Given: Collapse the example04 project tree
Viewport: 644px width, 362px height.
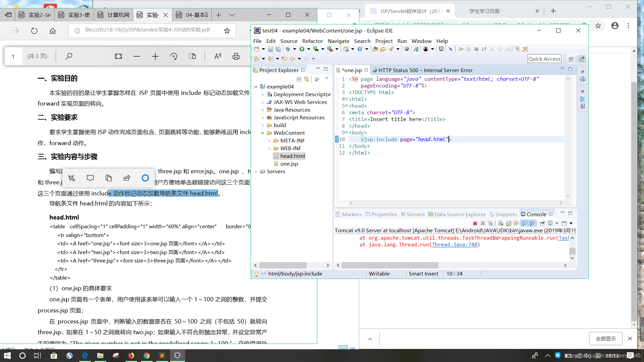Looking at the screenshot, I should (x=256, y=86).
